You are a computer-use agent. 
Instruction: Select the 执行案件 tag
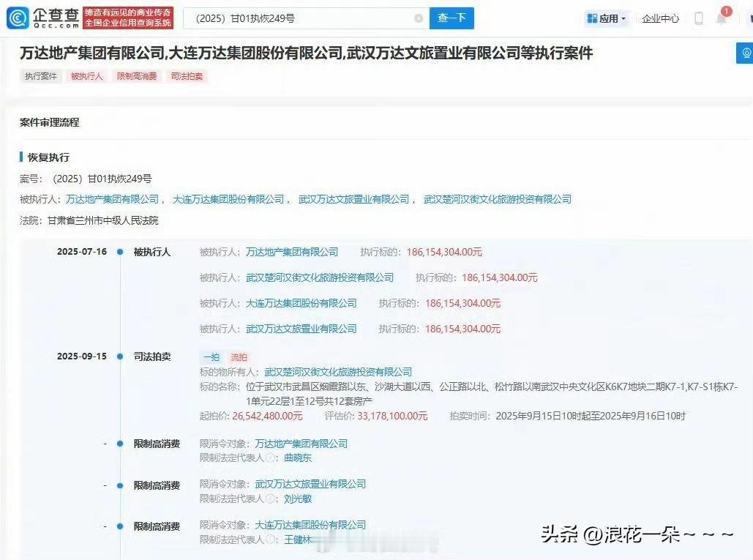tap(41, 76)
